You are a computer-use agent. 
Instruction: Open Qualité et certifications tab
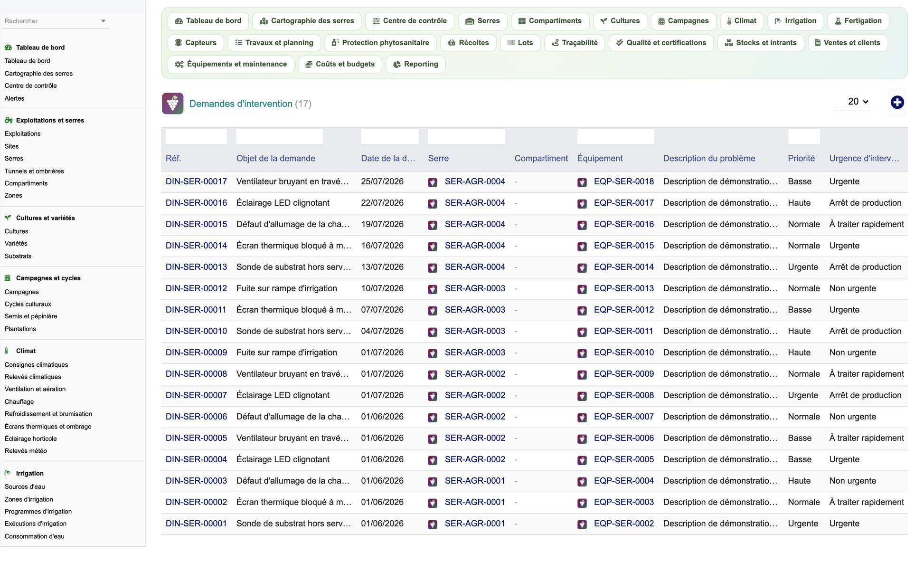(661, 43)
